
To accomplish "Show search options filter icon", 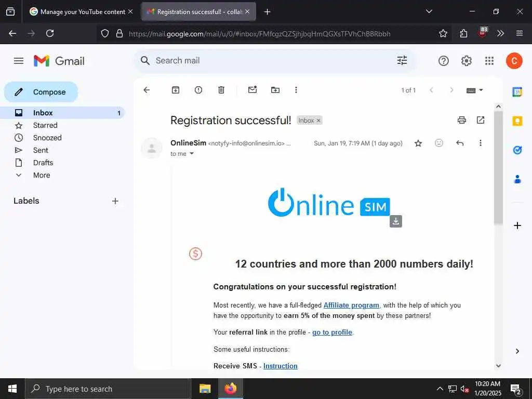I will [402, 61].
